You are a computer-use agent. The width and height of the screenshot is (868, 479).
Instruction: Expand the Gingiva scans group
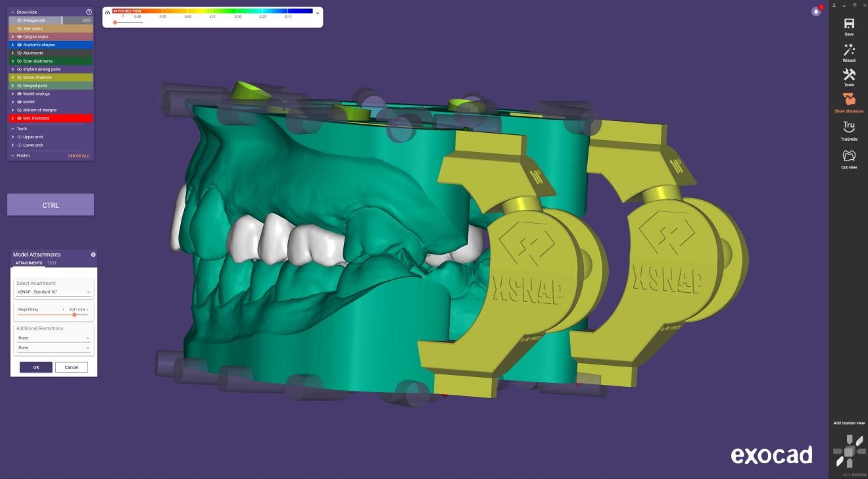pos(12,37)
